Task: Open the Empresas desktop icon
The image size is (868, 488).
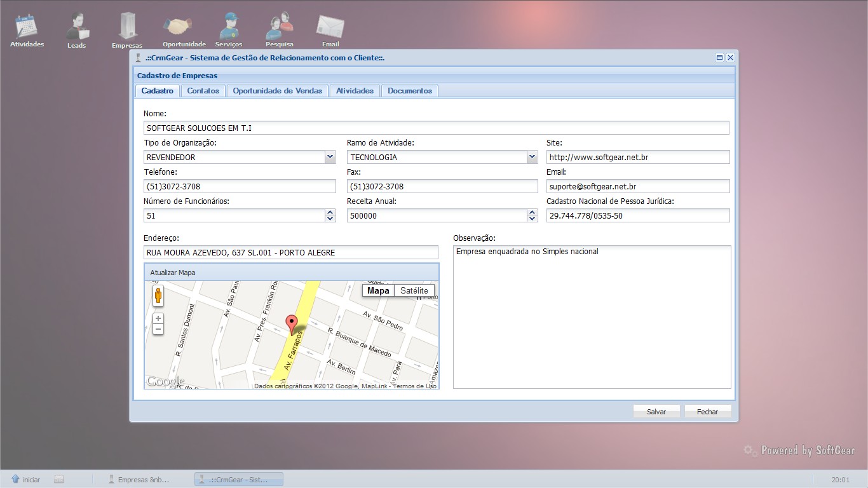Action: [x=127, y=29]
